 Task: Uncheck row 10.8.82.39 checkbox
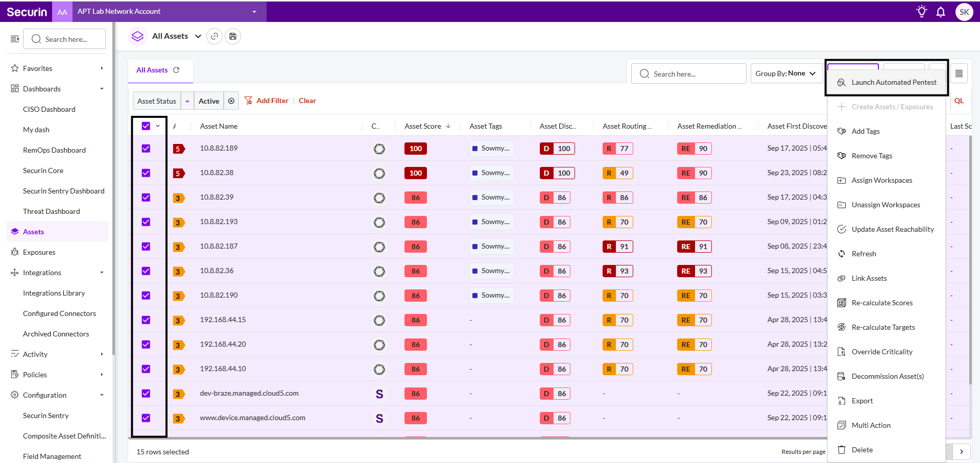click(x=146, y=198)
